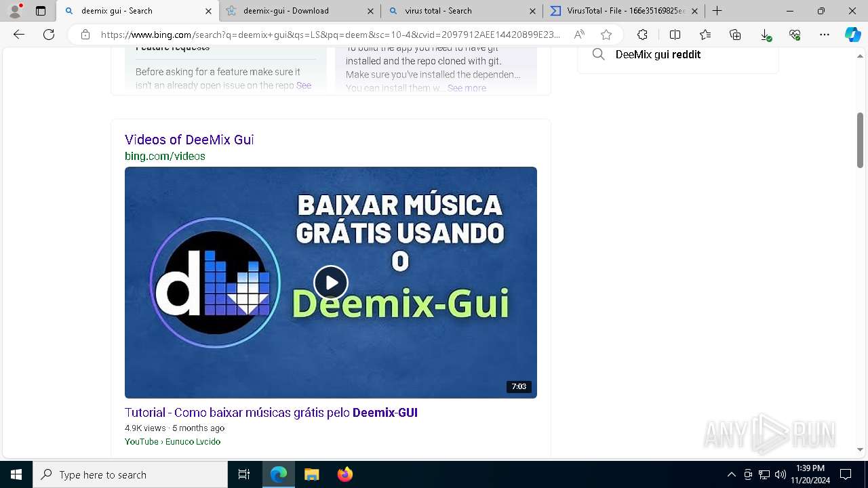Click the magnifier icon beside DeeMix gui reddit

click(598, 54)
